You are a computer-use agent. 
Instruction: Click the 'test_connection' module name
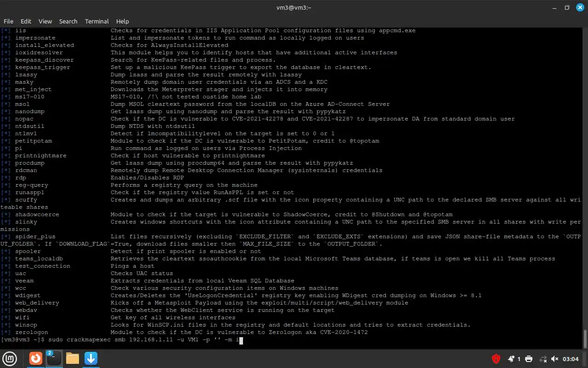tap(43, 266)
